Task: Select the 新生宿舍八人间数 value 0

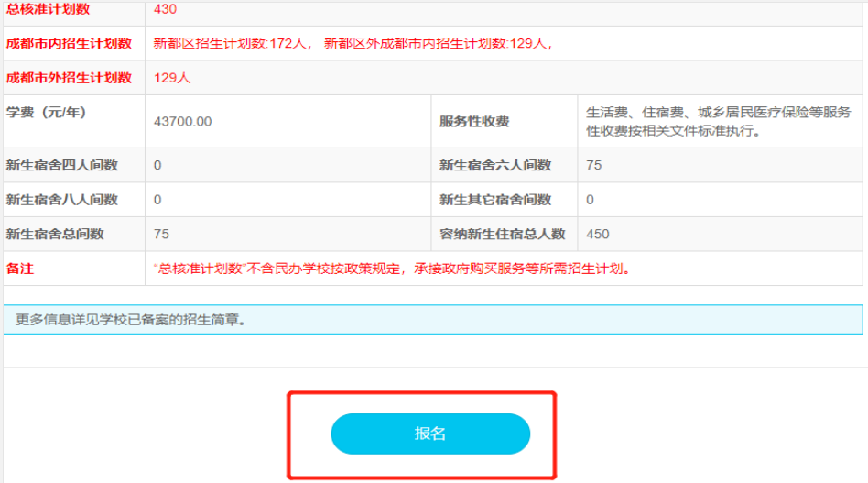Action: click(157, 200)
